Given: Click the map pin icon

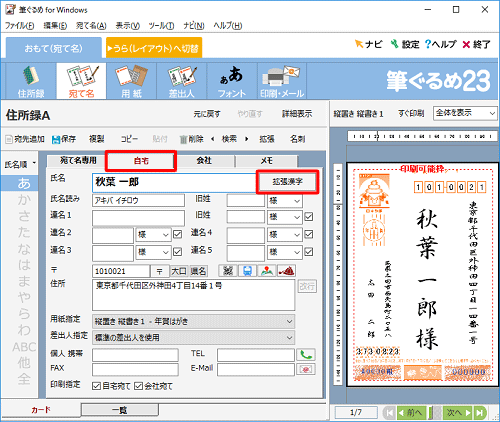Looking at the screenshot, I should pos(267,271).
